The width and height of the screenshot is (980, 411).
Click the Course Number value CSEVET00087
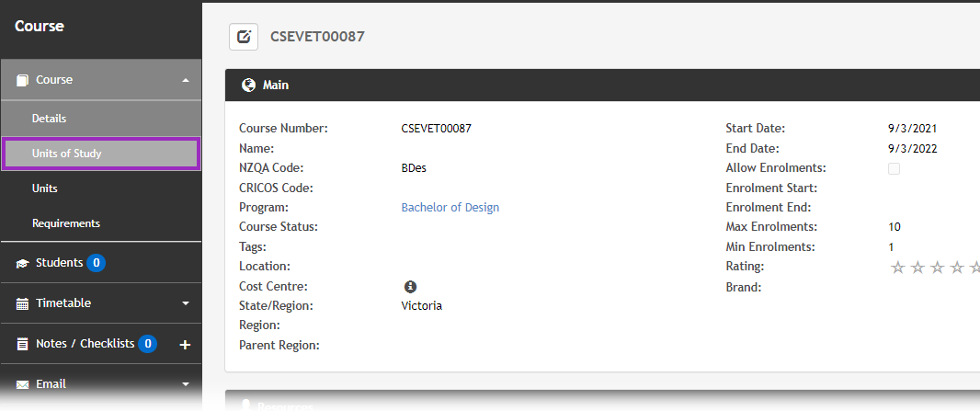[437, 130]
